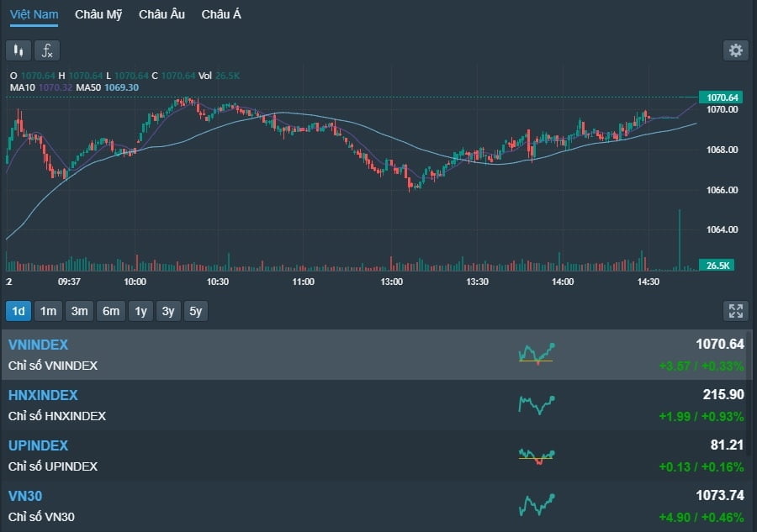
Task: Switch to the Châu Âu tab
Action: tap(161, 14)
